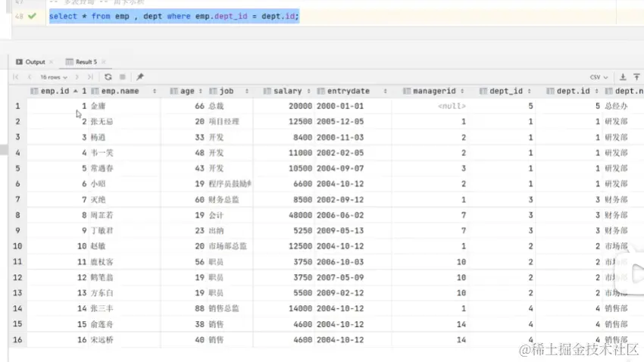644x362 pixels.
Task: Toggle sorting on the dept_id column
Action: [529, 91]
